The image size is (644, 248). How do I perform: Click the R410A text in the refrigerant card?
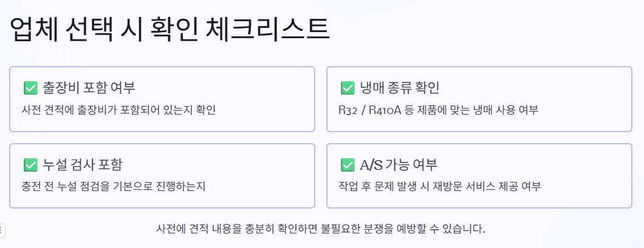click(x=386, y=110)
